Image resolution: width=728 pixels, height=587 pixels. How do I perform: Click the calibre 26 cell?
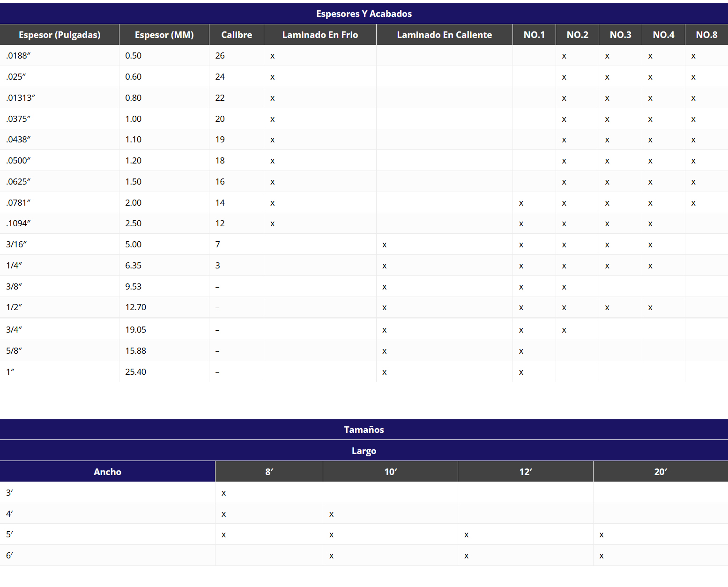pyautogui.click(x=220, y=56)
